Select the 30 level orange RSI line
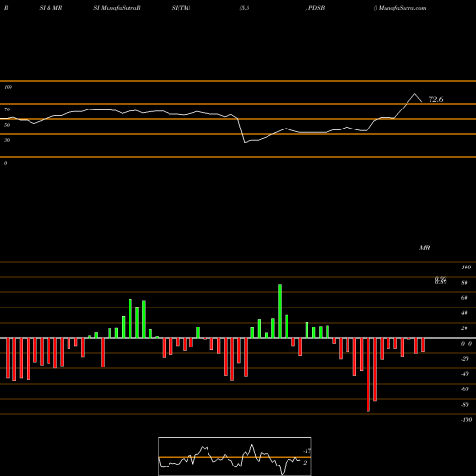The width and height of the screenshot is (476, 476). pyautogui.click(x=238, y=134)
